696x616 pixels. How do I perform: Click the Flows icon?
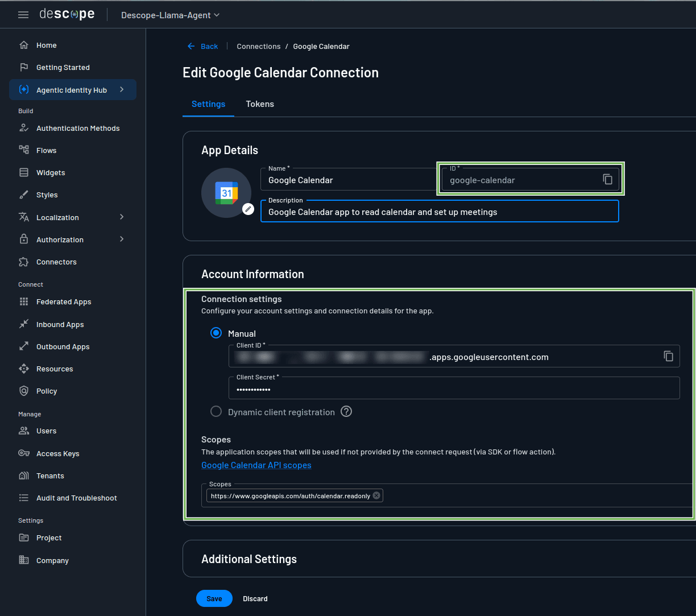click(x=24, y=150)
